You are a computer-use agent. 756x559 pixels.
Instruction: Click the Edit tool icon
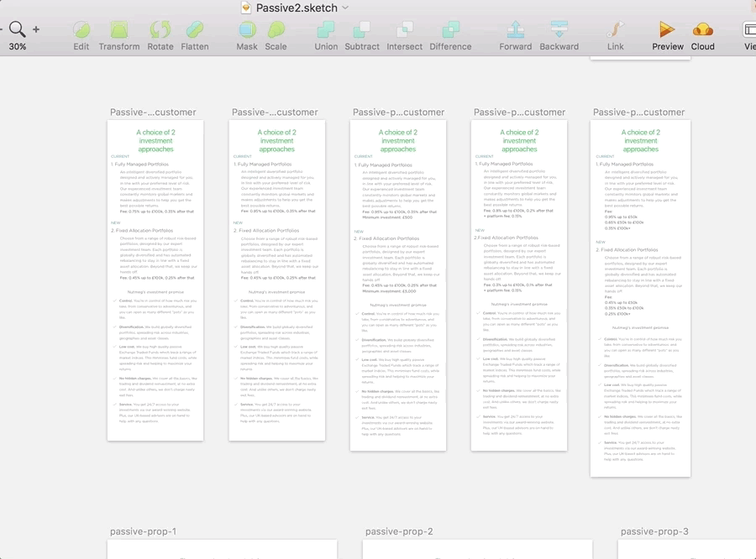click(x=81, y=30)
